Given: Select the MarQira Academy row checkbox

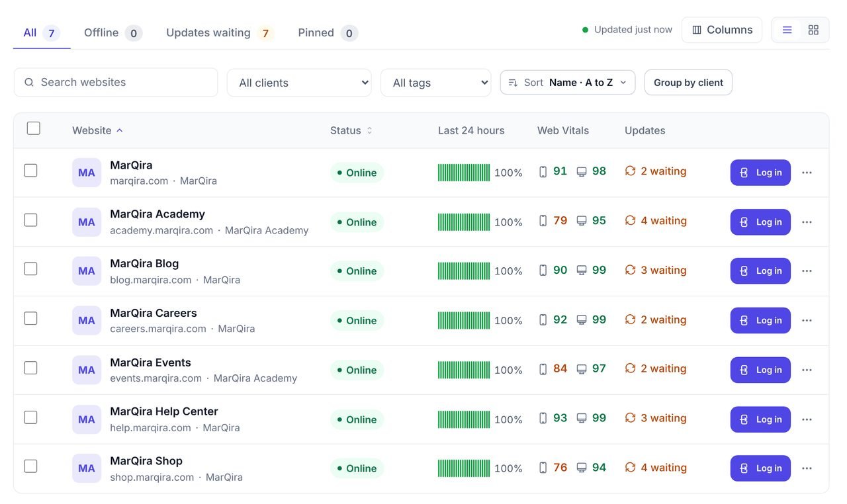Looking at the screenshot, I should (30, 220).
